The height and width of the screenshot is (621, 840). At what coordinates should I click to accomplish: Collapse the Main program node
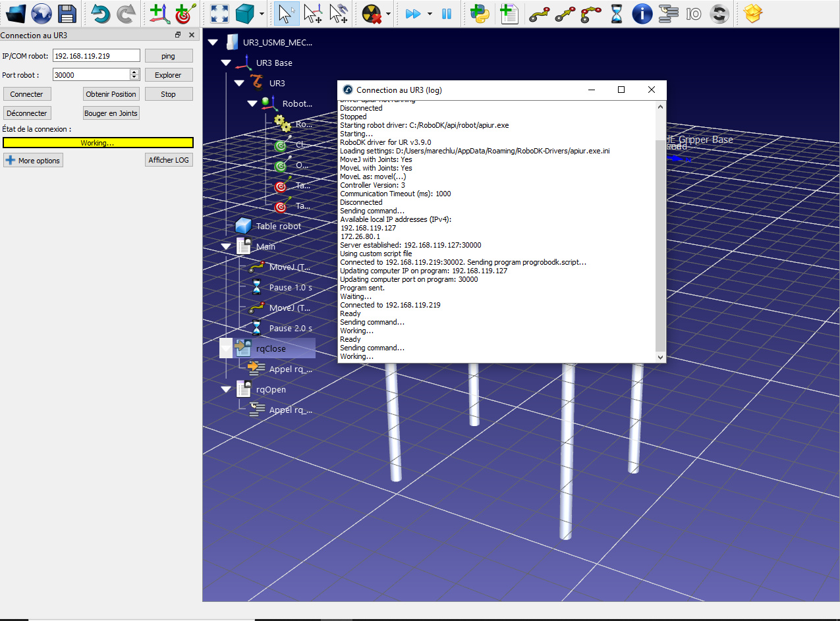point(226,246)
